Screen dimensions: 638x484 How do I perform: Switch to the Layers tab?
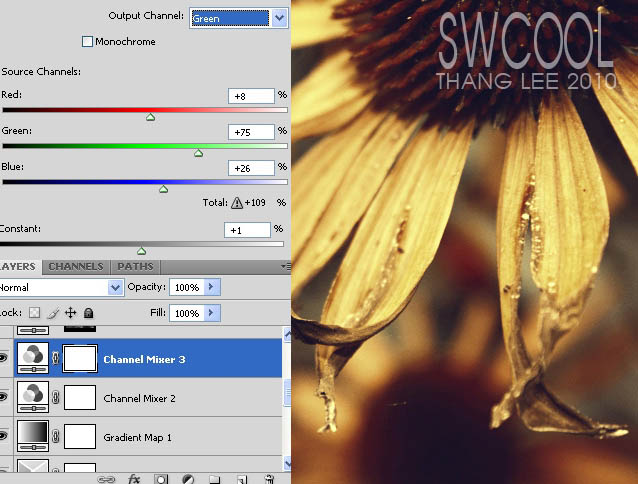[18, 266]
